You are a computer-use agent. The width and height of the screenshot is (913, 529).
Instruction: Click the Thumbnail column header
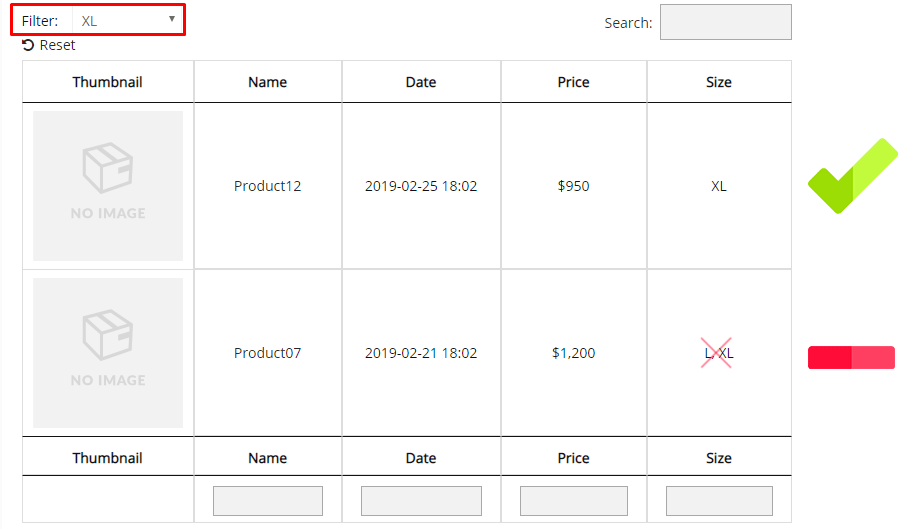click(x=108, y=82)
